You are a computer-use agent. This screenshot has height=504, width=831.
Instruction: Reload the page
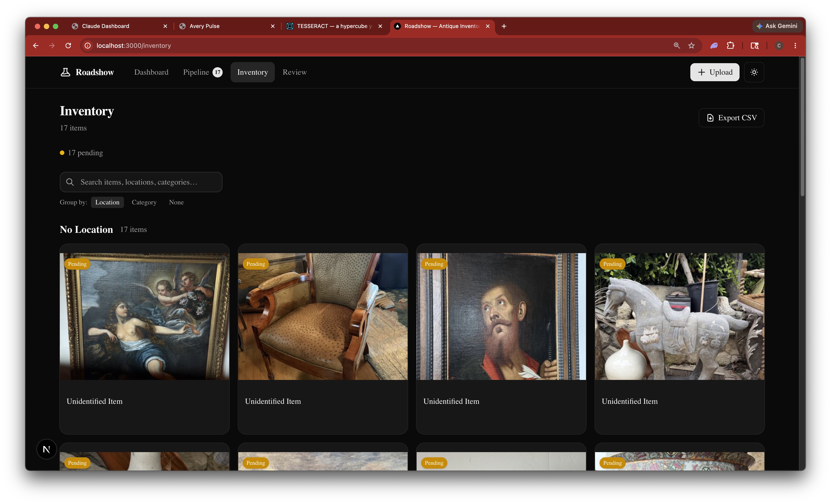68,46
